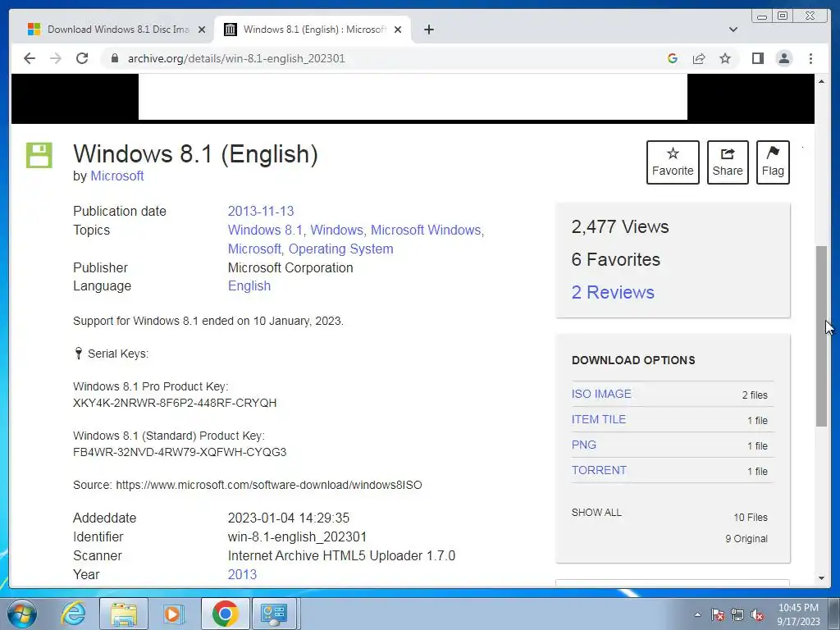Launch Windows Media Player from taskbar
Viewport: 840px width, 630px height.
(x=173, y=614)
